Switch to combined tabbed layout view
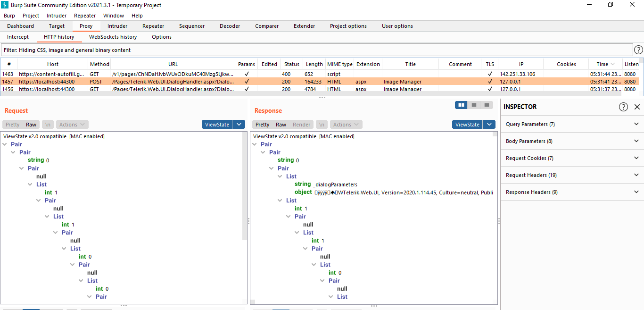644x310 pixels. point(487,105)
